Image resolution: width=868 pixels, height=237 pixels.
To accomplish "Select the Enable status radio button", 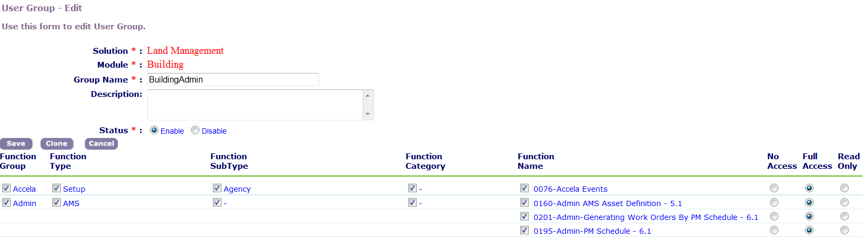I will click(x=154, y=130).
